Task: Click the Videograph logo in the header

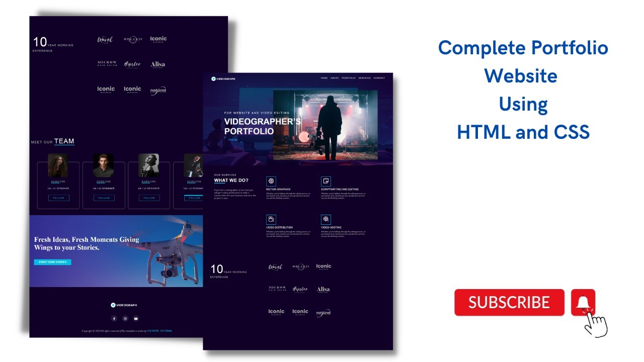Action: pyautogui.click(x=223, y=79)
